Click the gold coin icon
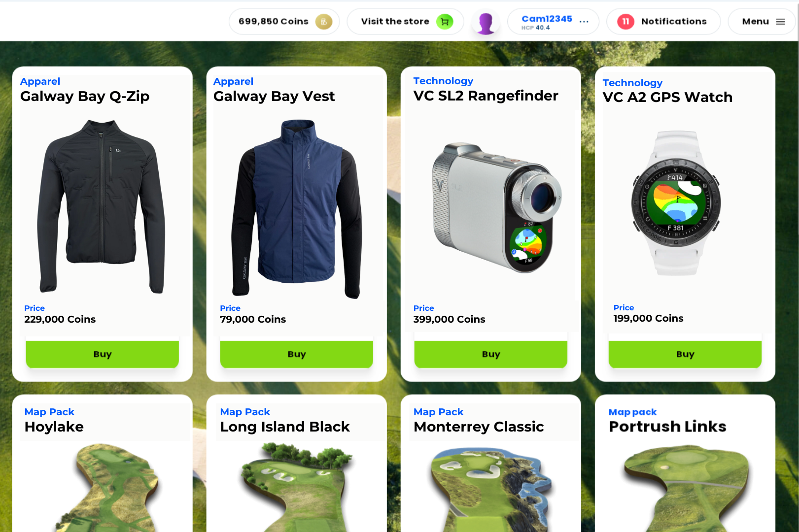Image resolution: width=799 pixels, height=532 pixels. (x=324, y=22)
